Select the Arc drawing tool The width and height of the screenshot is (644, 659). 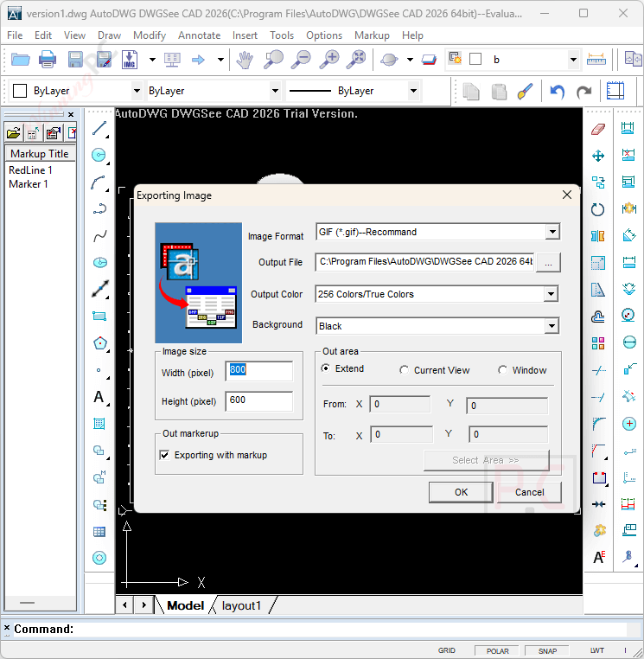99,182
